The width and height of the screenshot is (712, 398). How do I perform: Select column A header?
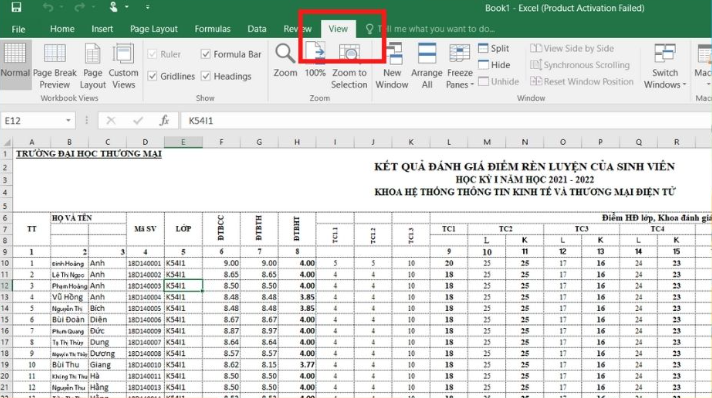pyautogui.click(x=31, y=142)
